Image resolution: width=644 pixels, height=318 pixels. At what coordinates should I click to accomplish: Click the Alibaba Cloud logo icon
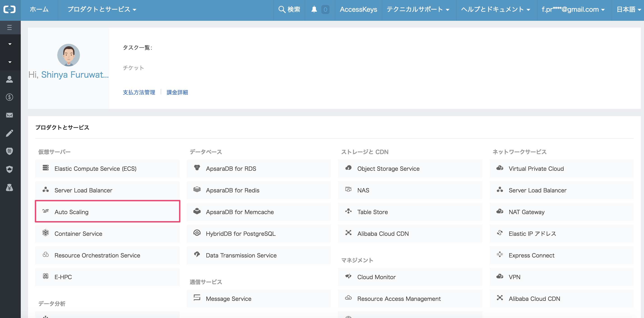10,10
